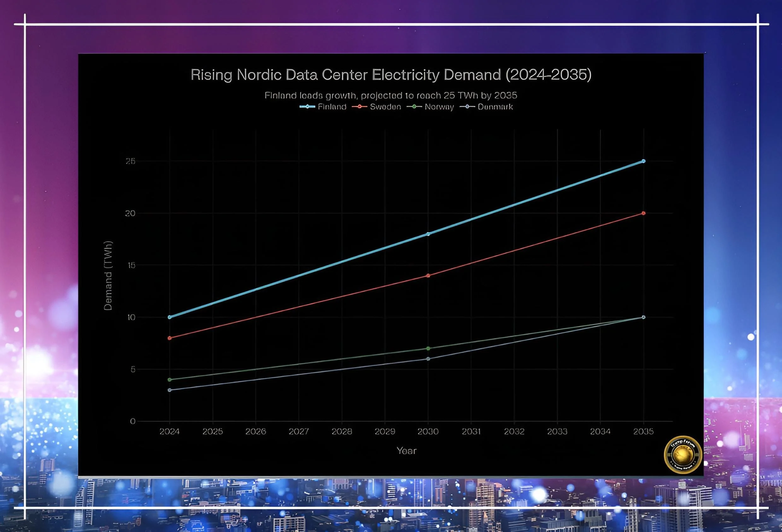Select Norway's 2024 data point
Viewport: 782px width, 532px height.
coord(170,380)
